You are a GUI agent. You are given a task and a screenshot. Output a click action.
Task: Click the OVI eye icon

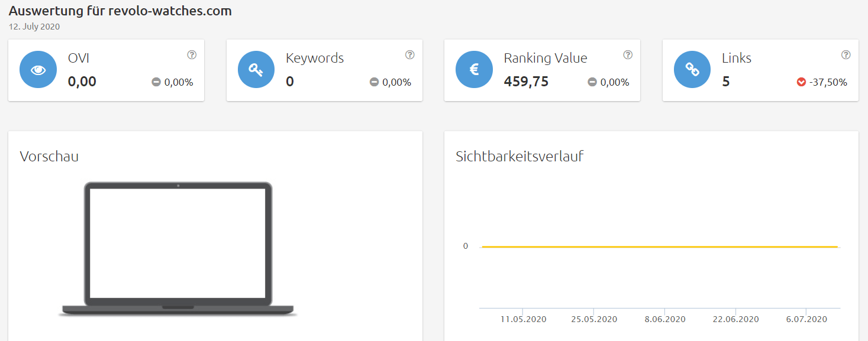click(x=38, y=70)
